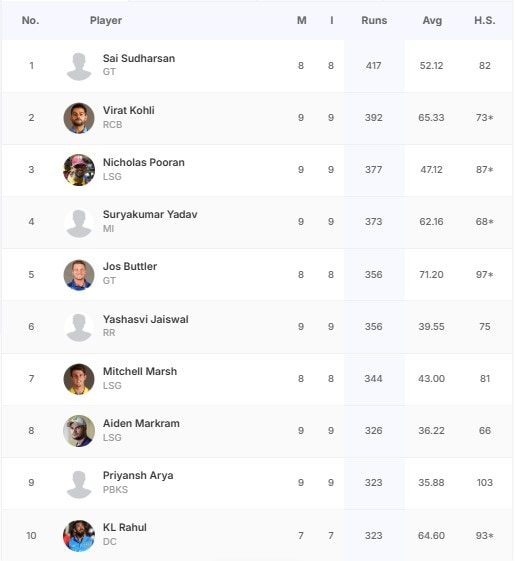Select Suryakumar Yadav's placeholder avatar icon
515x561 pixels.
(79, 223)
